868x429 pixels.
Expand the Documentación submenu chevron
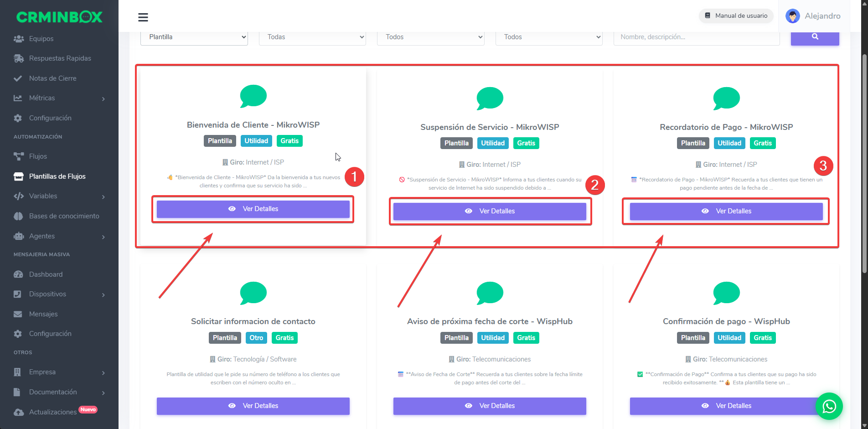[x=103, y=393]
